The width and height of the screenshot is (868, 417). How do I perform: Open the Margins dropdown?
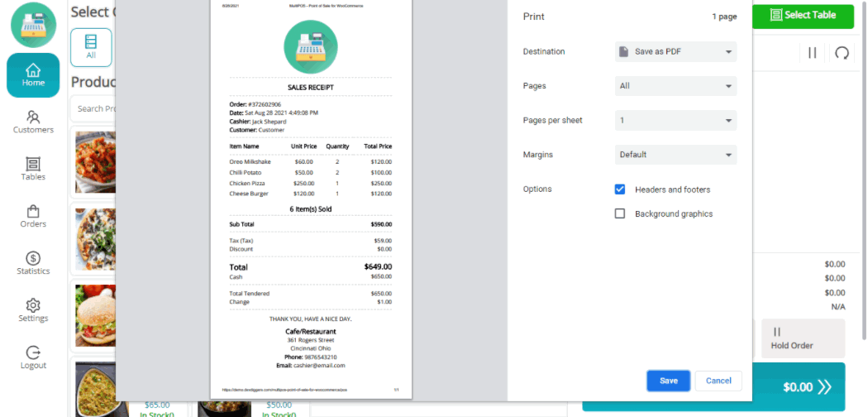[675, 155]
